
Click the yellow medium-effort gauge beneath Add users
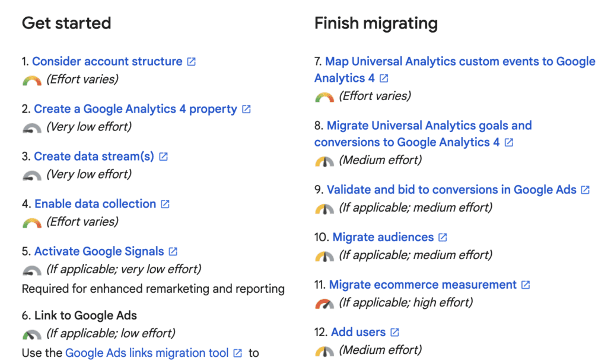324,351
